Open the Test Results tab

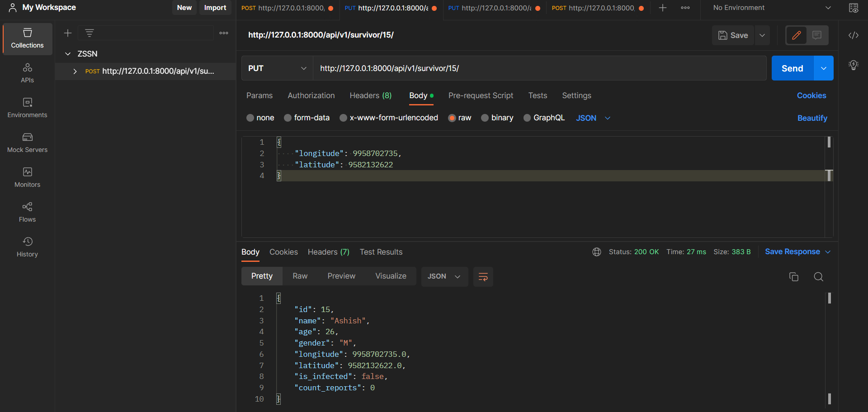click(381, 252)
